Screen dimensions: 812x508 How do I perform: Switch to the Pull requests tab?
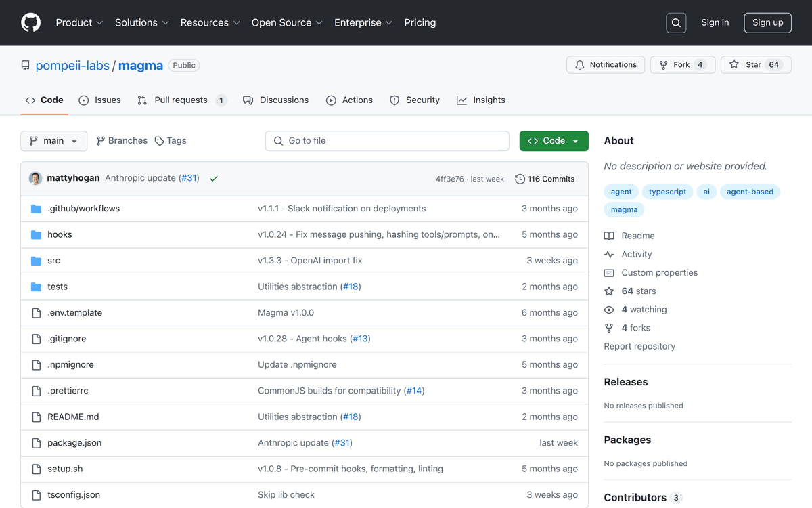[181, 100]
